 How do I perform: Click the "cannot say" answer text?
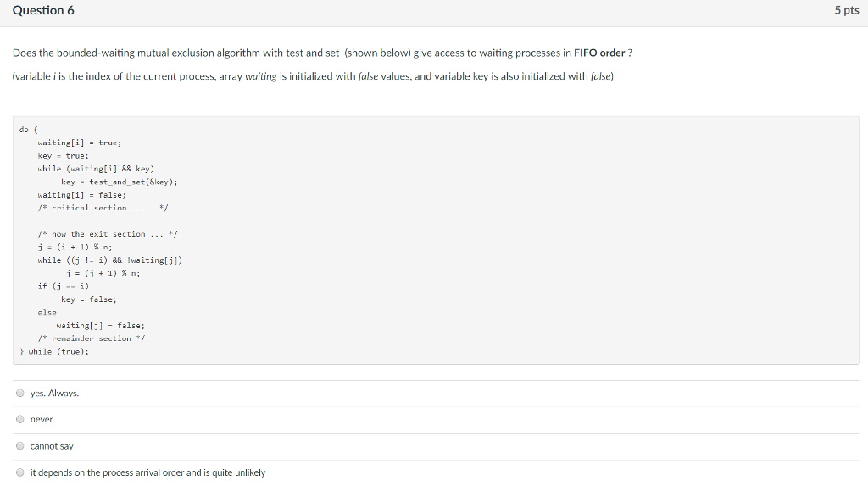coord(52,446)
